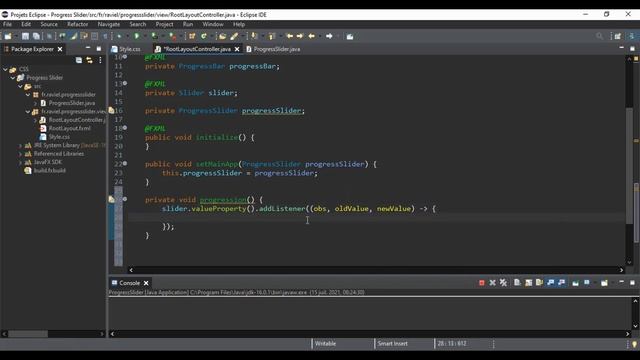Click the New file toolbar icon

pyautogui.click(x=7, y=36)
